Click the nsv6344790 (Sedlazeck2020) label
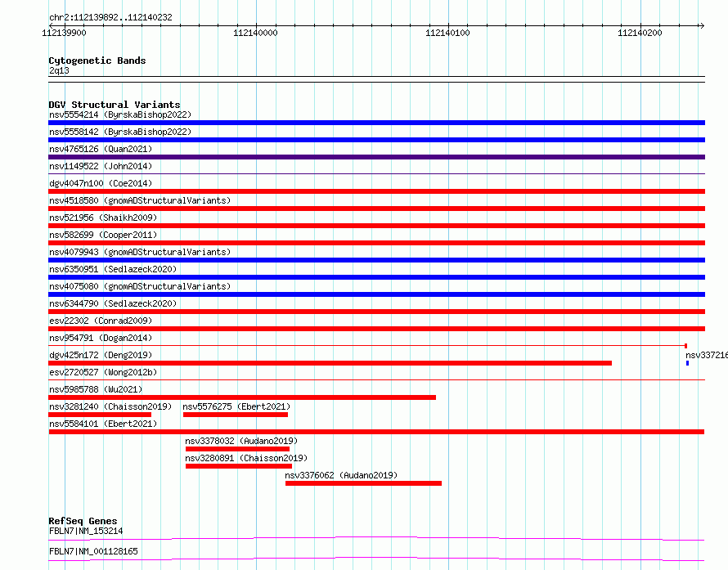Viewport: 728px width, 570px height. pyautogui.click(x=113, y=303)
